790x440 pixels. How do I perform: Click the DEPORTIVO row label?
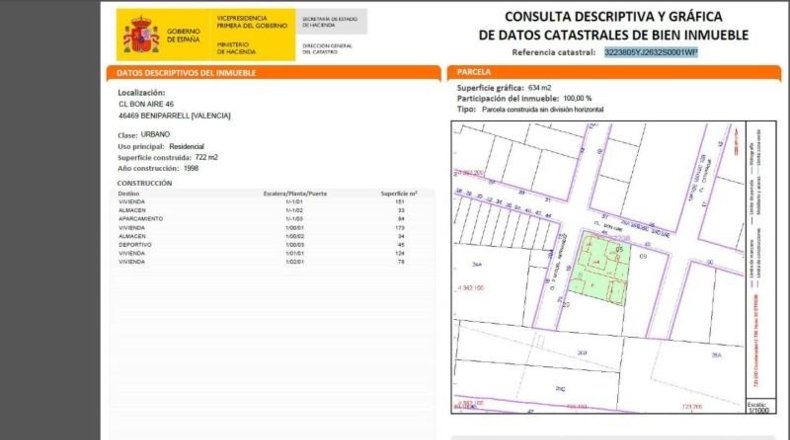[135, 245]
